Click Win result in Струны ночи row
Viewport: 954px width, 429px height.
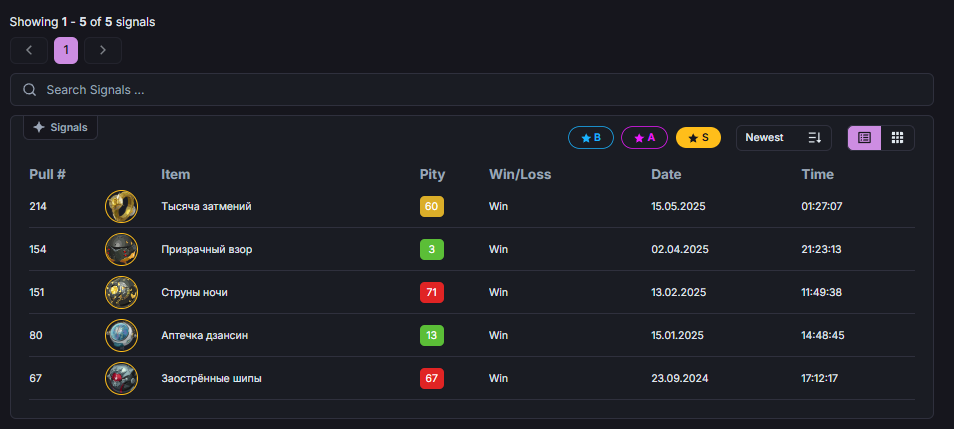(498, 292)
